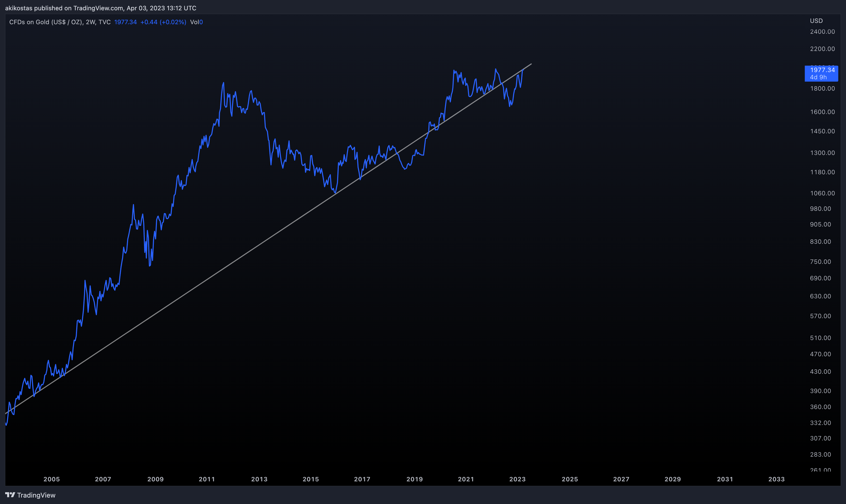Click the 2017 label on the time axis
This screenshot has width=846, height=504.
pos(362,479)
